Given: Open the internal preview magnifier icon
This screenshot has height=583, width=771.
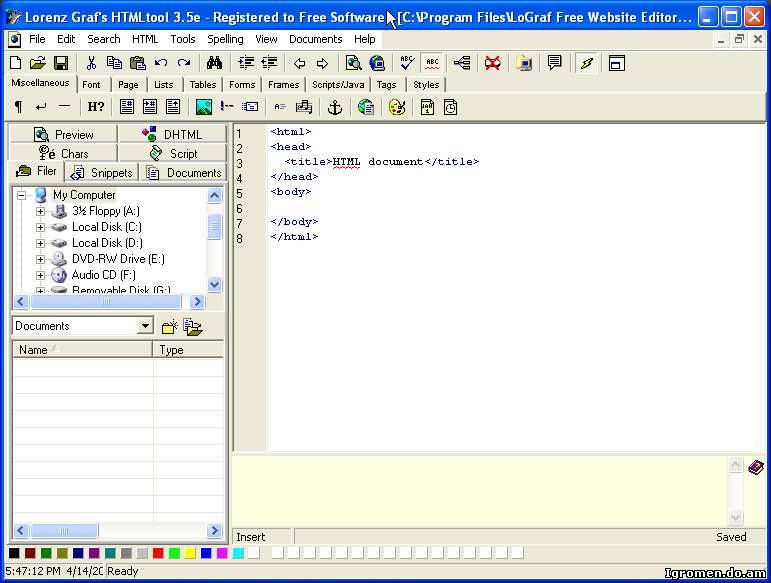Looking at the screenshot, I should click(353, 63).
